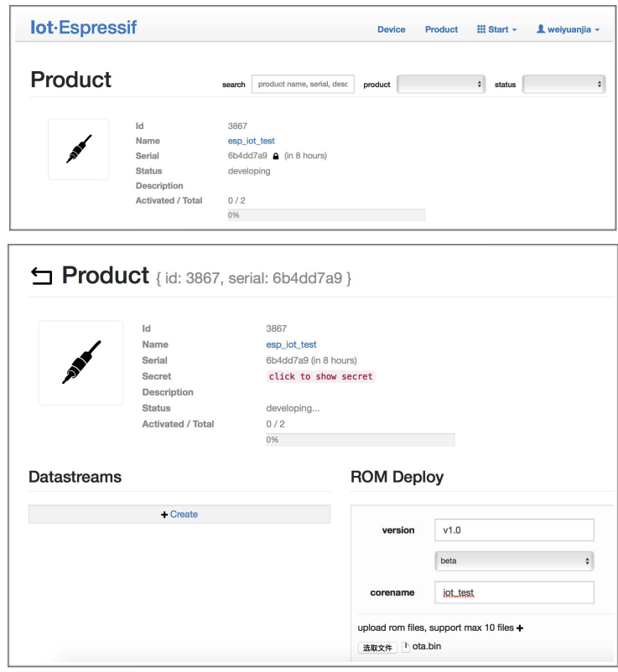
Task: Open the Start grid menu
Action: coord(496,29)
